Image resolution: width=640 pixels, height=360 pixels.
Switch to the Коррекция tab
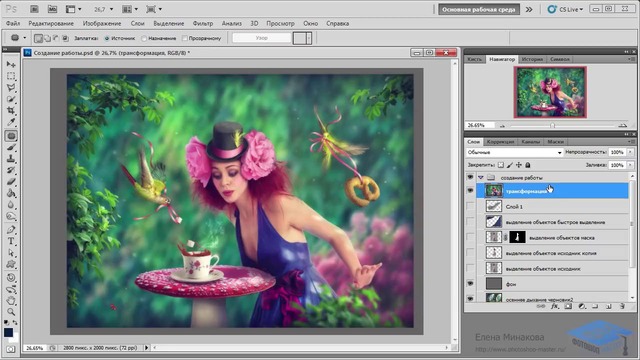(500, 142)
